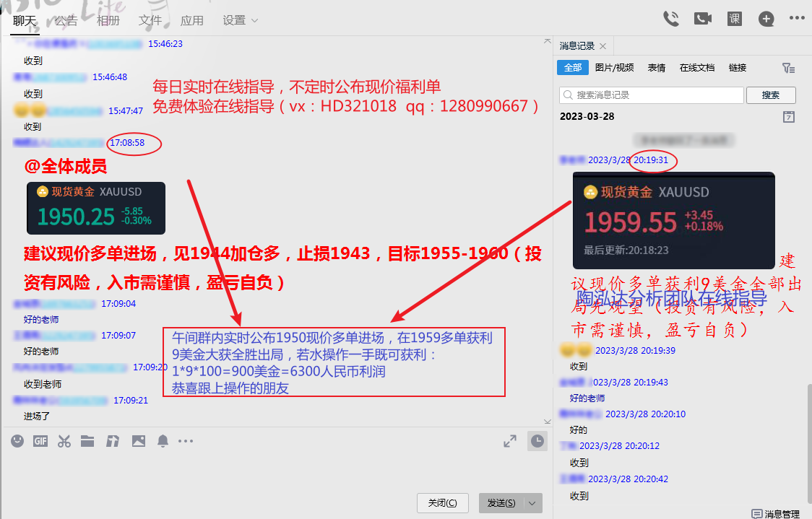Expand the input box with the arrows icon
The image size is (812, 519).
coord(510,441)
